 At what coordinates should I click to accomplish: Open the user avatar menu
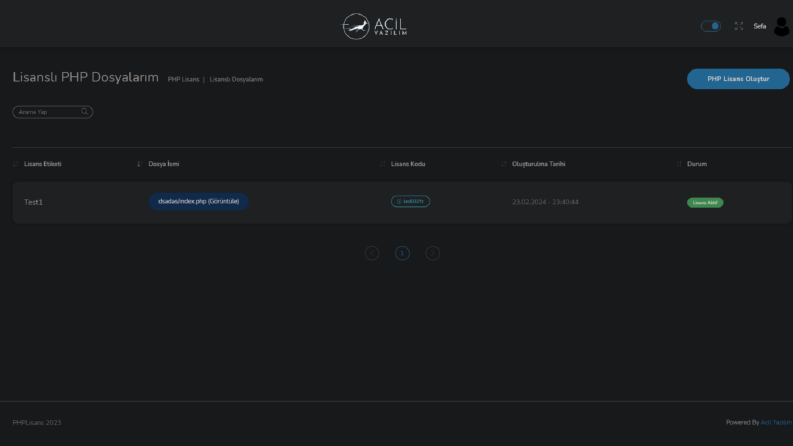781,26
